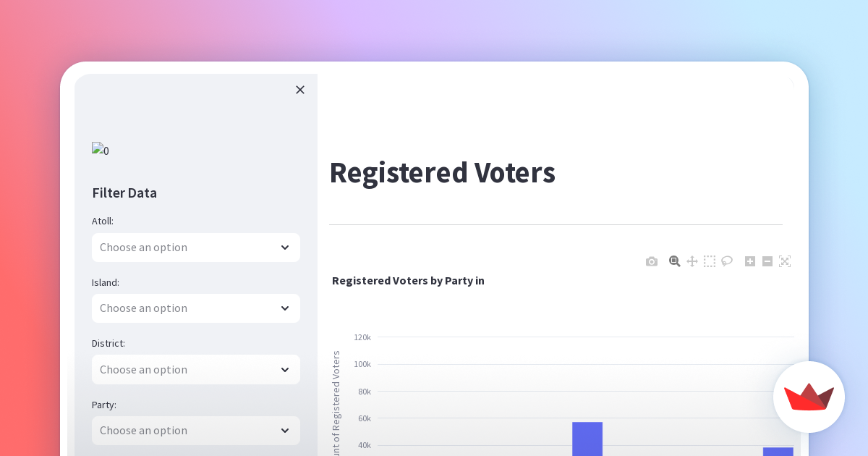This screenshot has height=456, width=868.
Task: Zoom in on the voters chart
Action: click(750, 261)
